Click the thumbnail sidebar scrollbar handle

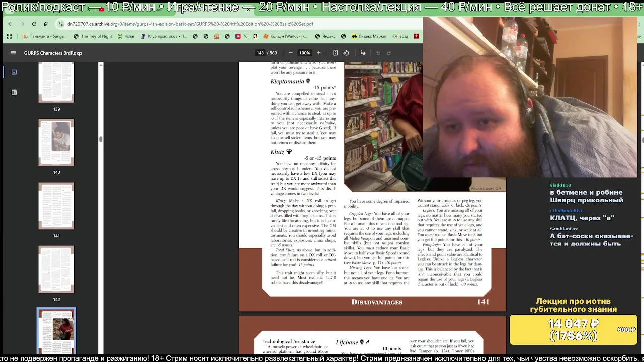[101, 139]
